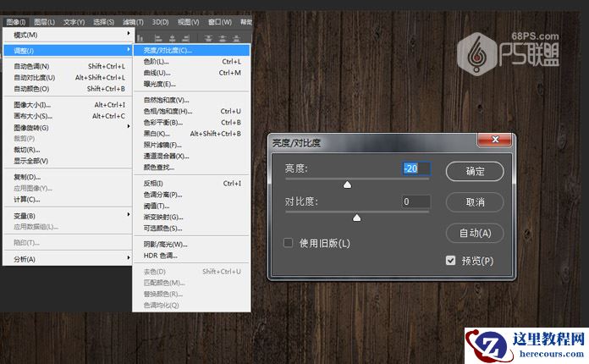
Task: Expand the 分析(A) submenu
Action: point(67,259)
